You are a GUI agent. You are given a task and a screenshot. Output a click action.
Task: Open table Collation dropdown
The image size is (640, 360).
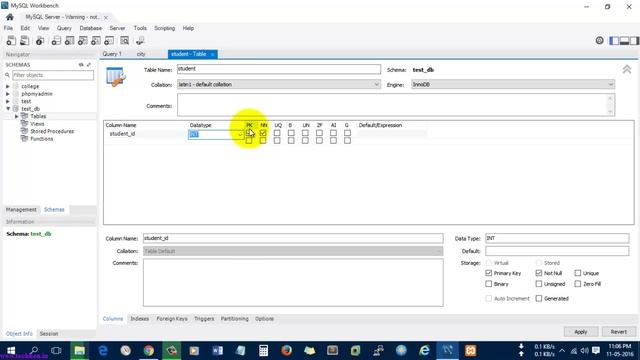(x=279, y=84)
